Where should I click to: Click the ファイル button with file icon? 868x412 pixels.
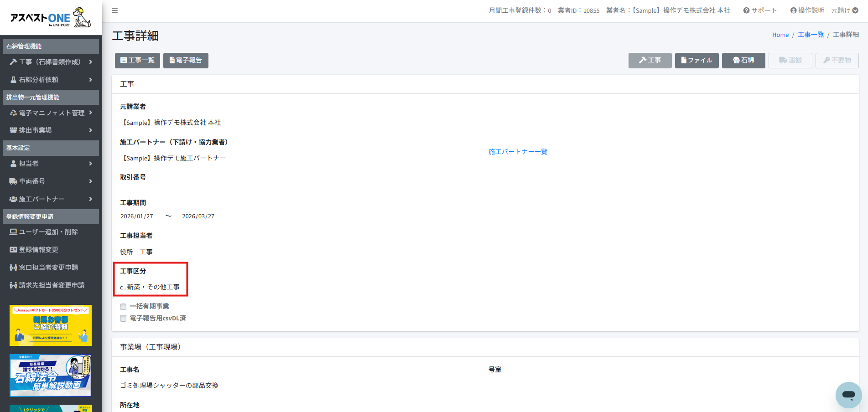pos(696,60)
